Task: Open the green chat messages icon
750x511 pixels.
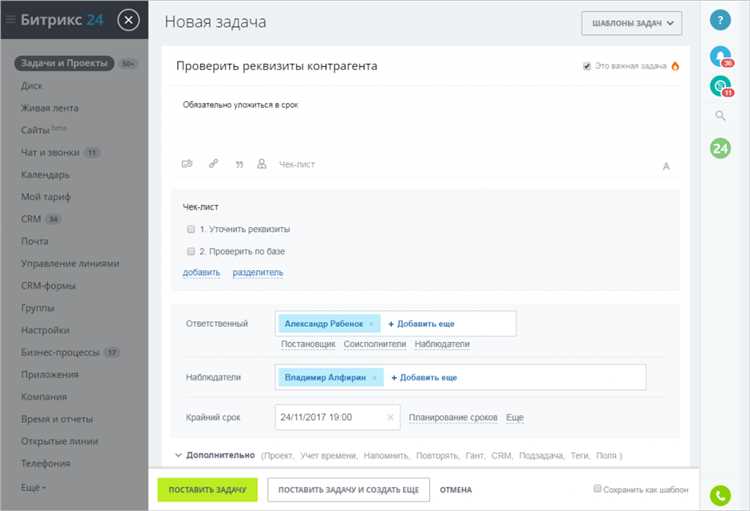Action: pos(720,86)
